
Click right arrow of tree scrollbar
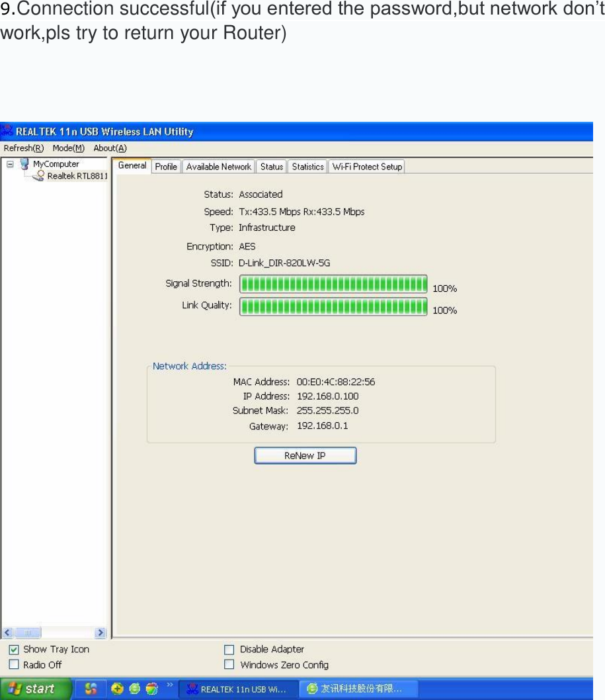[101, 633]
